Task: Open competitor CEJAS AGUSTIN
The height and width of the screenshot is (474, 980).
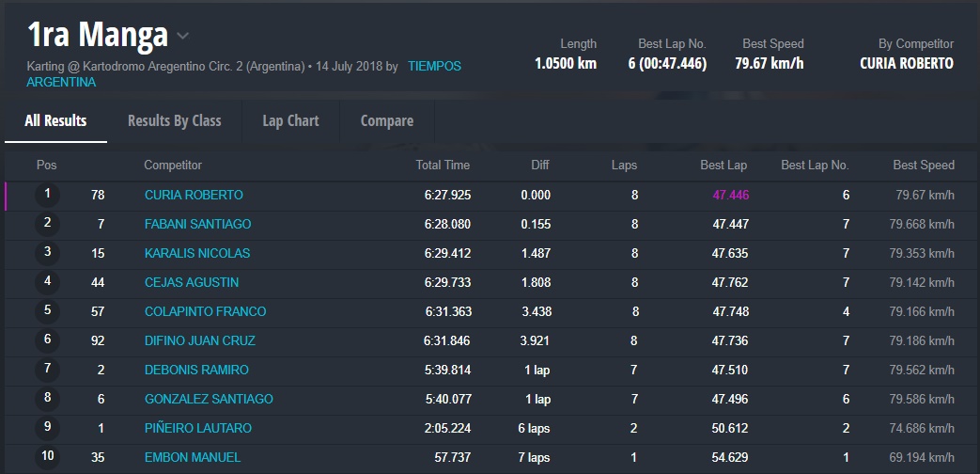Action: click(192, 282)
